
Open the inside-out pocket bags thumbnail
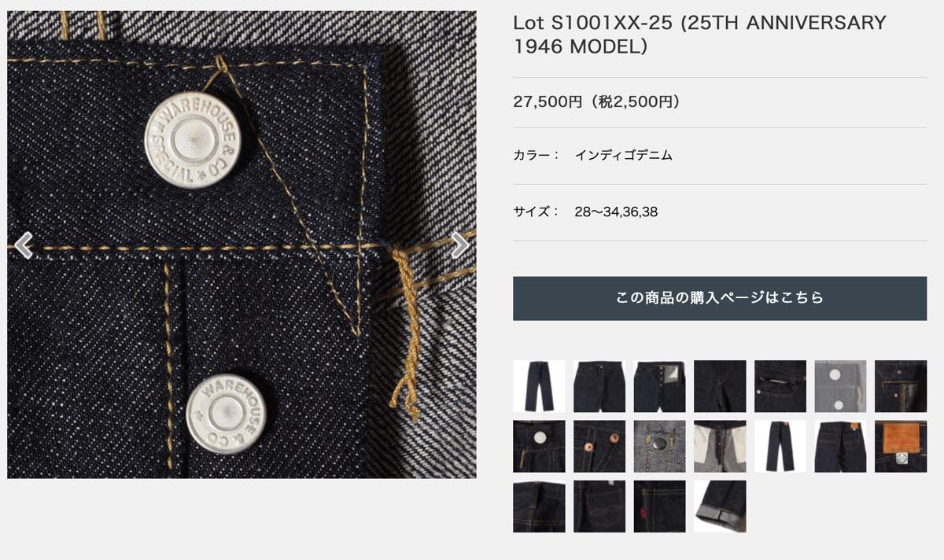point(720,446)
